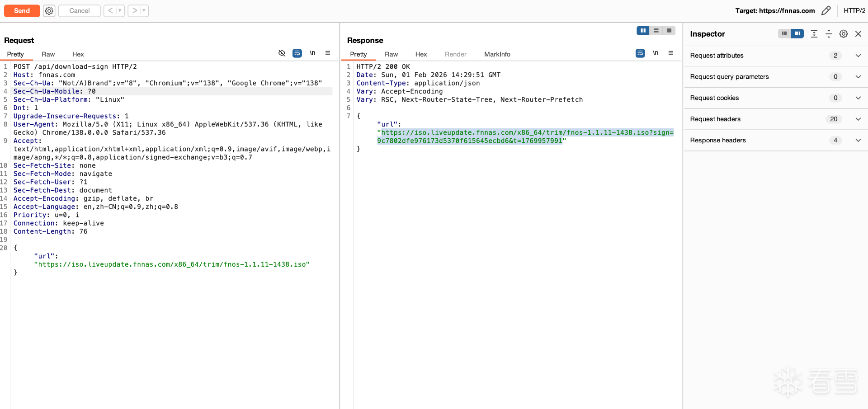
Task: Click the orange Send button
Action: 22,11
